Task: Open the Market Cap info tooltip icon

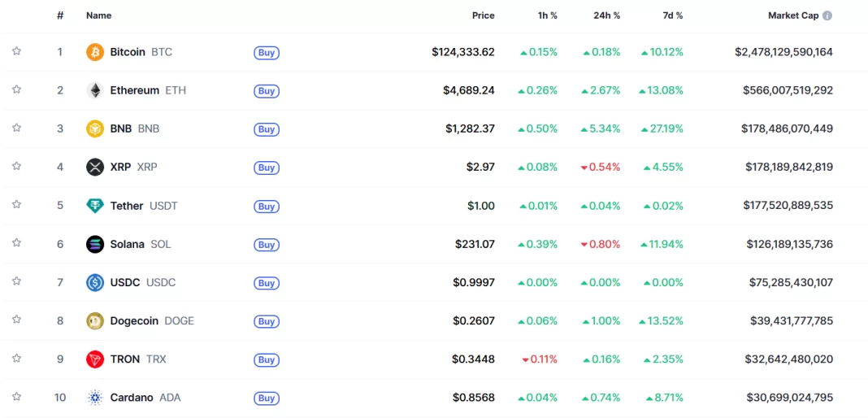Action: 827,15
